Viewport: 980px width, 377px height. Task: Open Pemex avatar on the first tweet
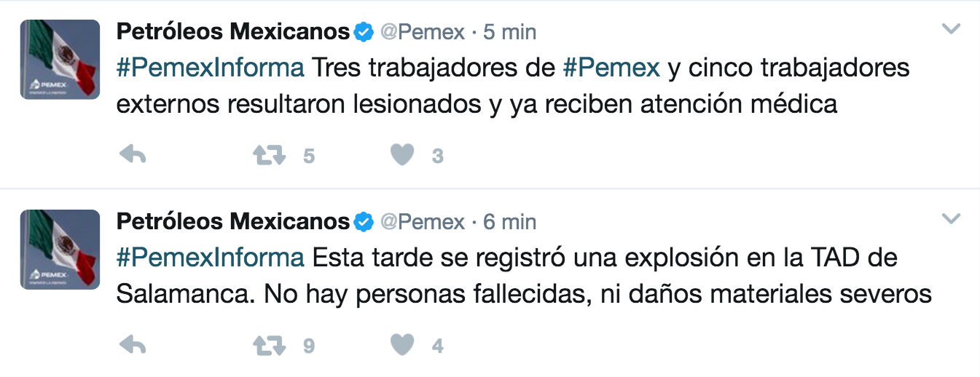click(60, 60)
